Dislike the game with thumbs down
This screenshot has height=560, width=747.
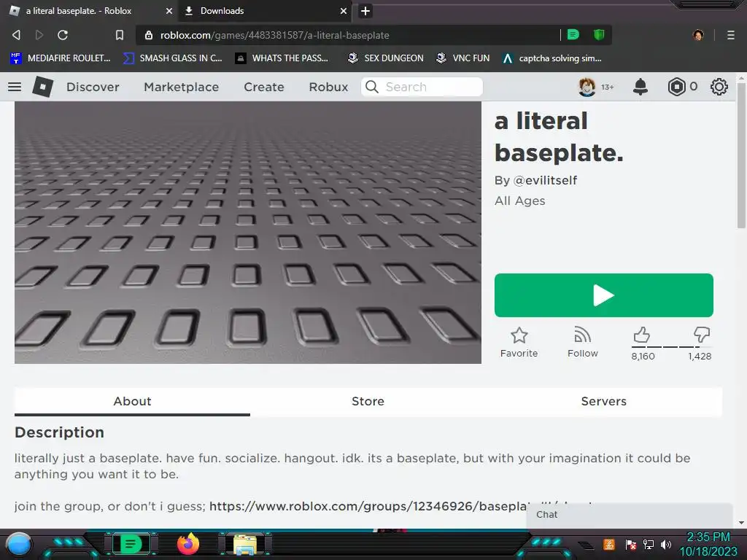coord(701,334)
